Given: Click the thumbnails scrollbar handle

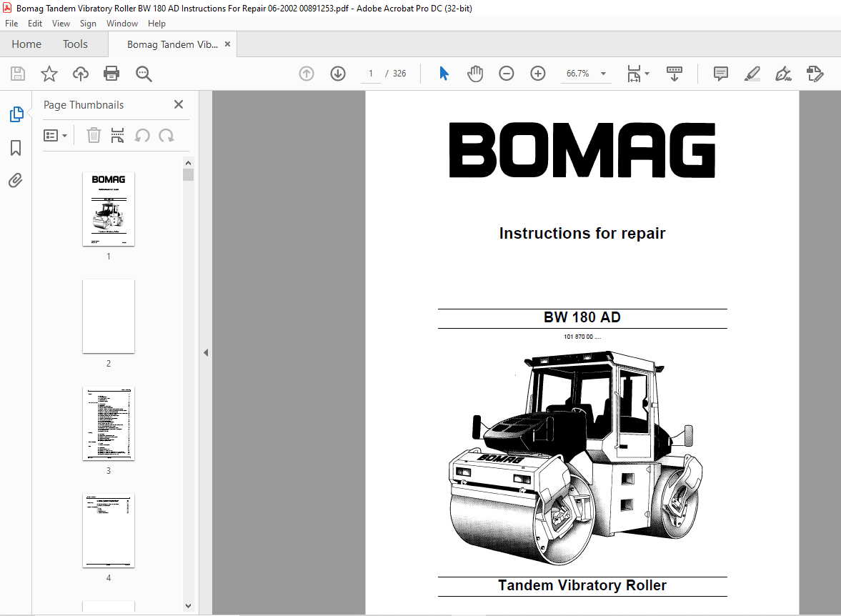Looking at the screenshot, I should (x=188, y=175).
